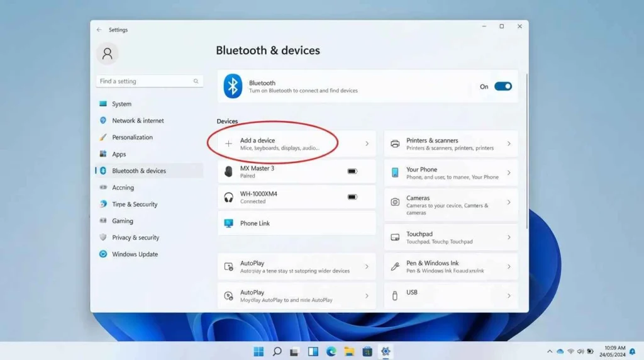This screenshot has height=360, width=644.
Task: Open Network & internet settings
Action: click(150, 120)
